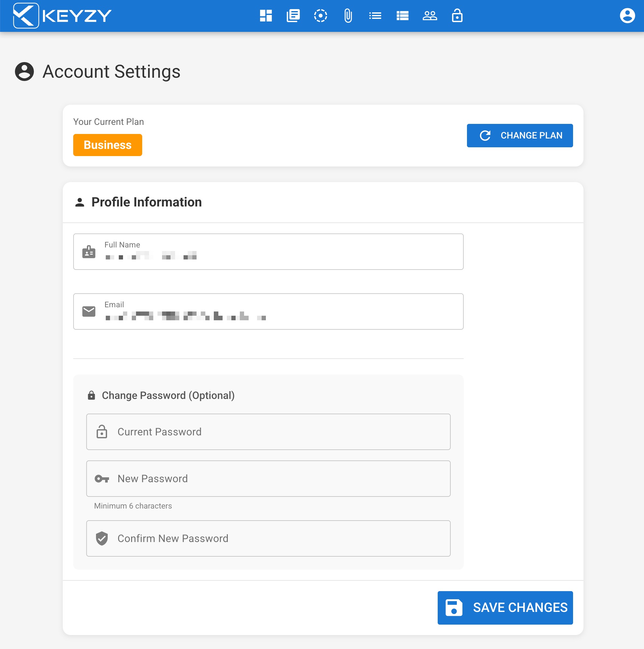Click the New Password field
644x649 pixels.
point(268,479)
